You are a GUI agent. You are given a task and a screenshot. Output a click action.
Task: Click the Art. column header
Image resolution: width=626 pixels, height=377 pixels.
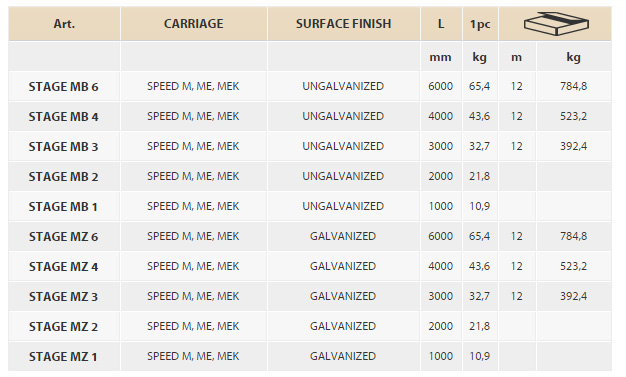(64, 24)
